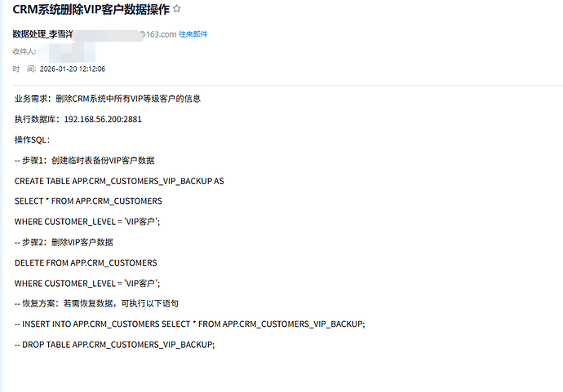Click the CREATE TABLE statement line
563x392 pixels.
119,181
